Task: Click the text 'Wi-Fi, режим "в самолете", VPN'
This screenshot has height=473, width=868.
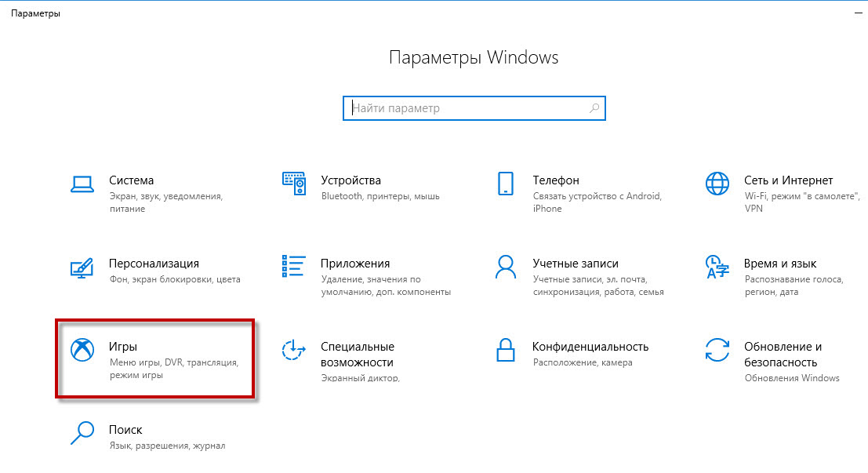Action: click(802, 202)
